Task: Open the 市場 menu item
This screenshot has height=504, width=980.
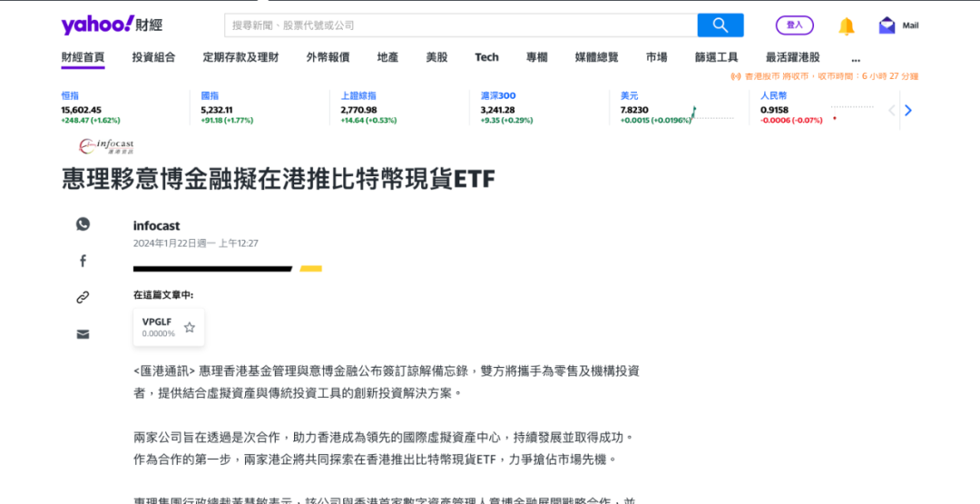Action: point(656,57)
